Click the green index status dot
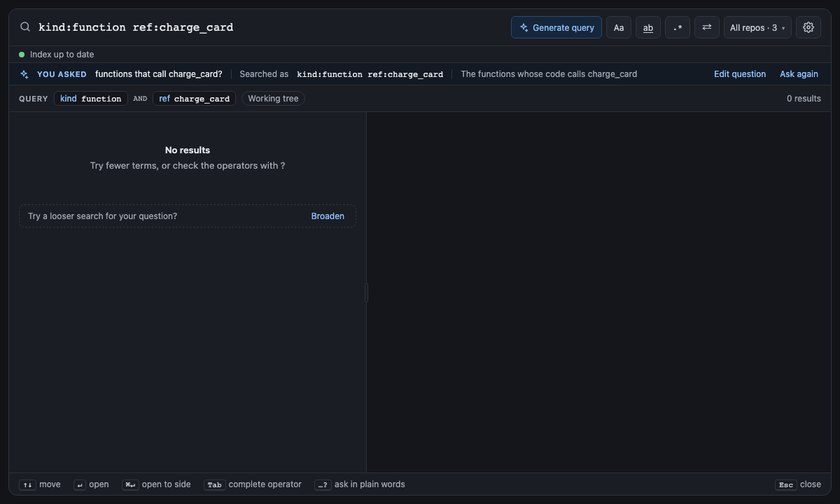840x504 pixels. (22, 55)
